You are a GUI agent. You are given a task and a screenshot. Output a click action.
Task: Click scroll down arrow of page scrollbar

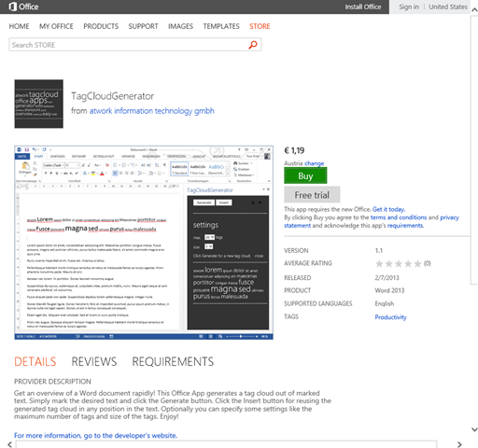point(474,429)
